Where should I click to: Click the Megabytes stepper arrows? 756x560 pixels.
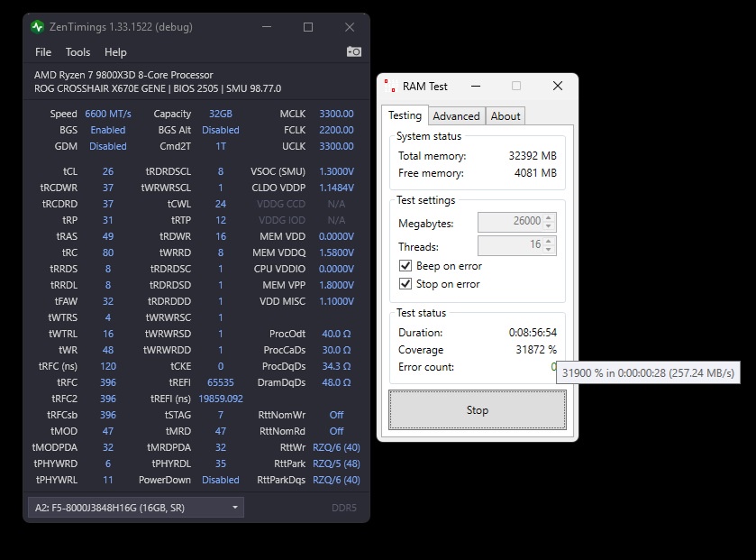550,222
